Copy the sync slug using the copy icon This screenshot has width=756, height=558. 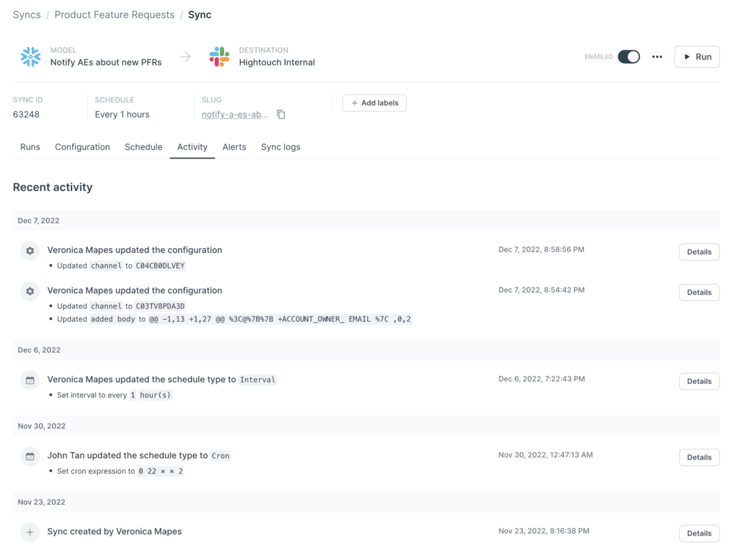(x=281, y=115)
